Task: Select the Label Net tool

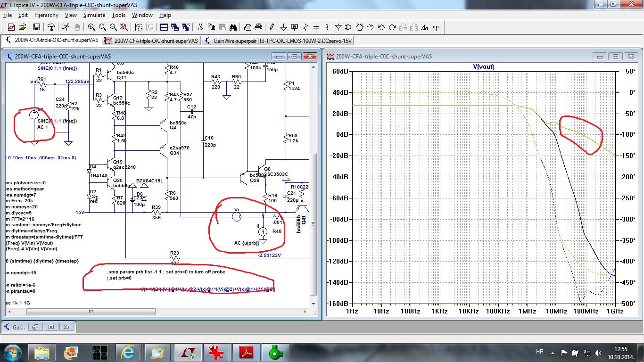Action: (x=294, y=27)
